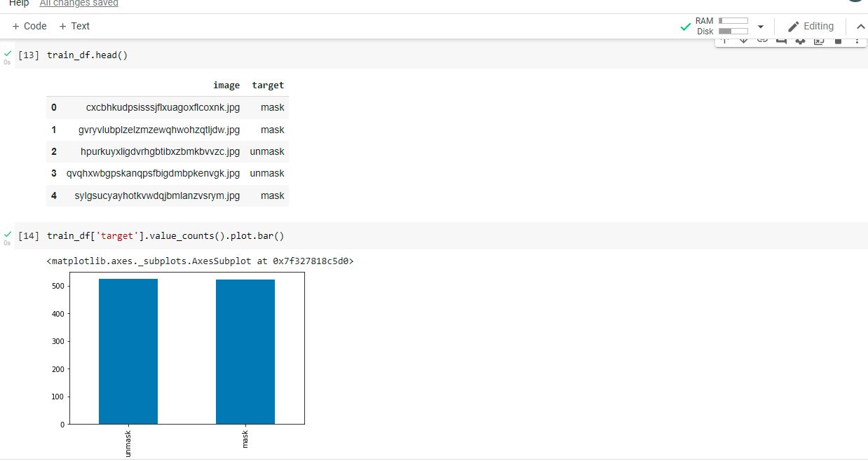Add a comment to the cell
The height and width of the screenshot is (461, 868).
point(782,41)
